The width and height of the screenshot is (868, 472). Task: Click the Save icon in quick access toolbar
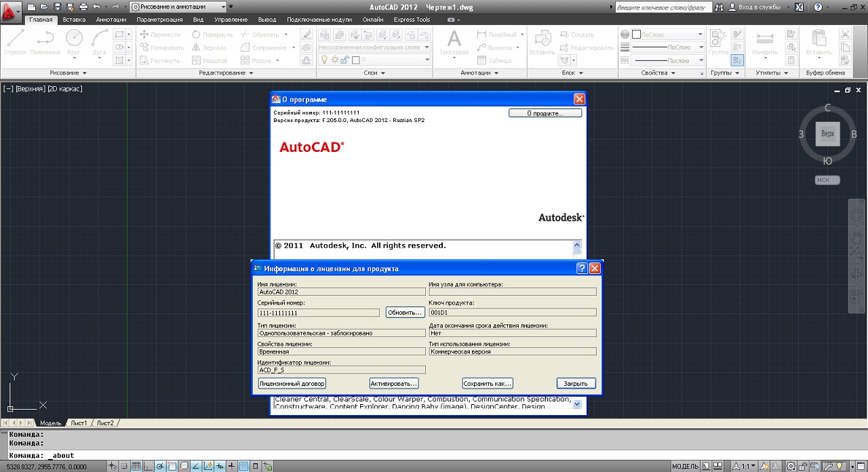tap(58, 7)
